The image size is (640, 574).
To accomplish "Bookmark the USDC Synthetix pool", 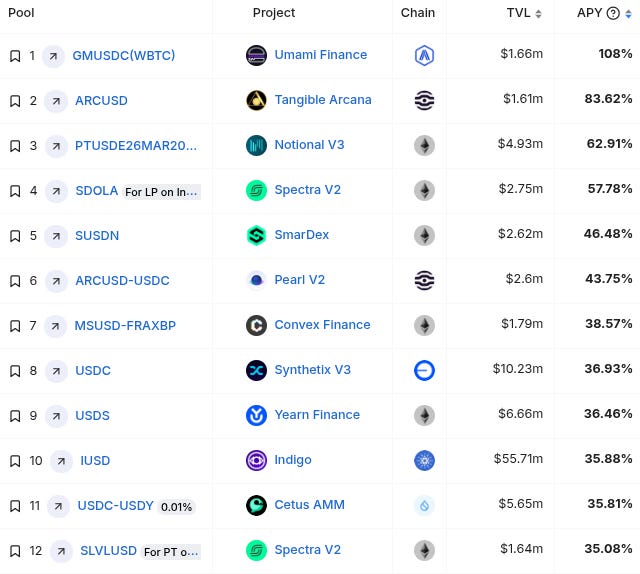I will [15, 371].
